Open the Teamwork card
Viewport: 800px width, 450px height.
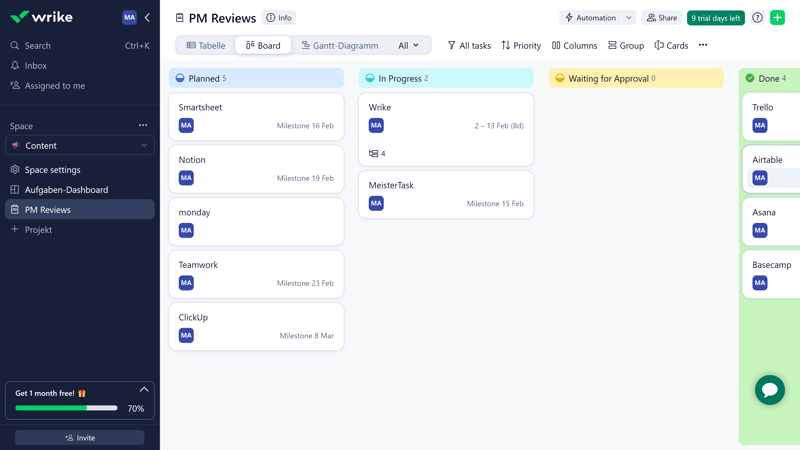point(256,274)
